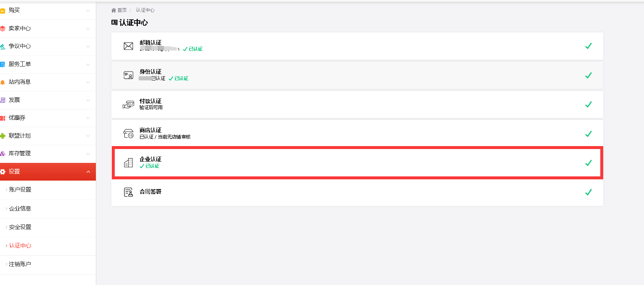Click the 争议中心 gavel icon

point(3,46)
